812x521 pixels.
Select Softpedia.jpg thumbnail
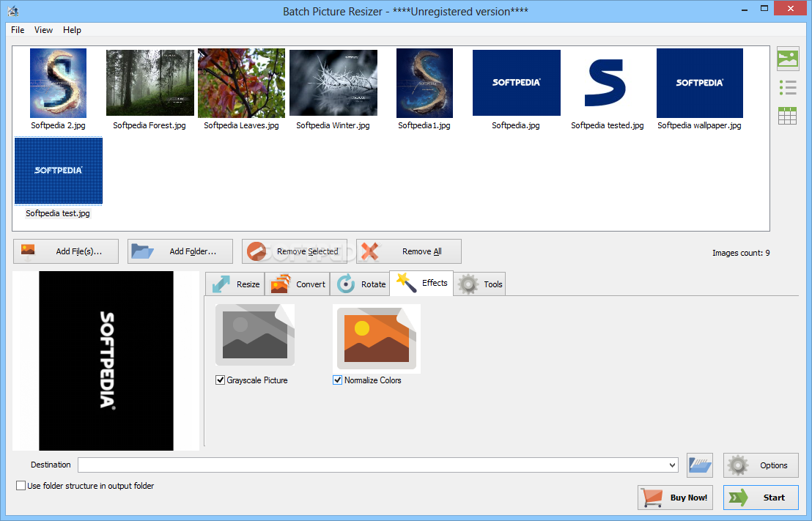click(x=517, y=83)
